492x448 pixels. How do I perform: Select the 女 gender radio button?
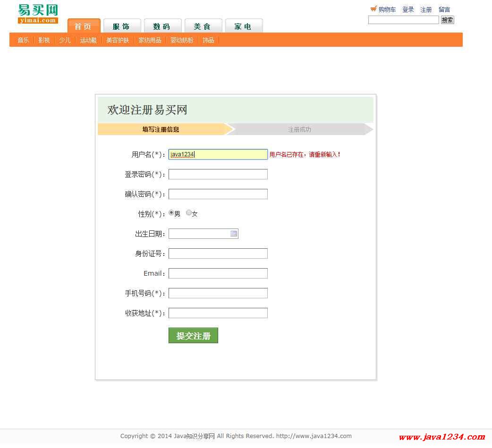[x=189, y=213]
